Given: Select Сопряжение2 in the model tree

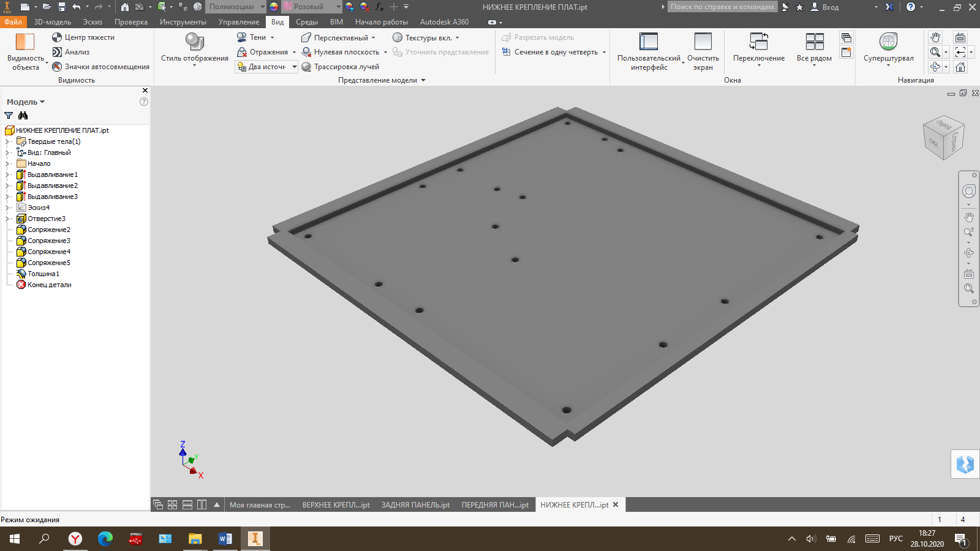Looking at the screenshot, I should (x=48, y=230).
